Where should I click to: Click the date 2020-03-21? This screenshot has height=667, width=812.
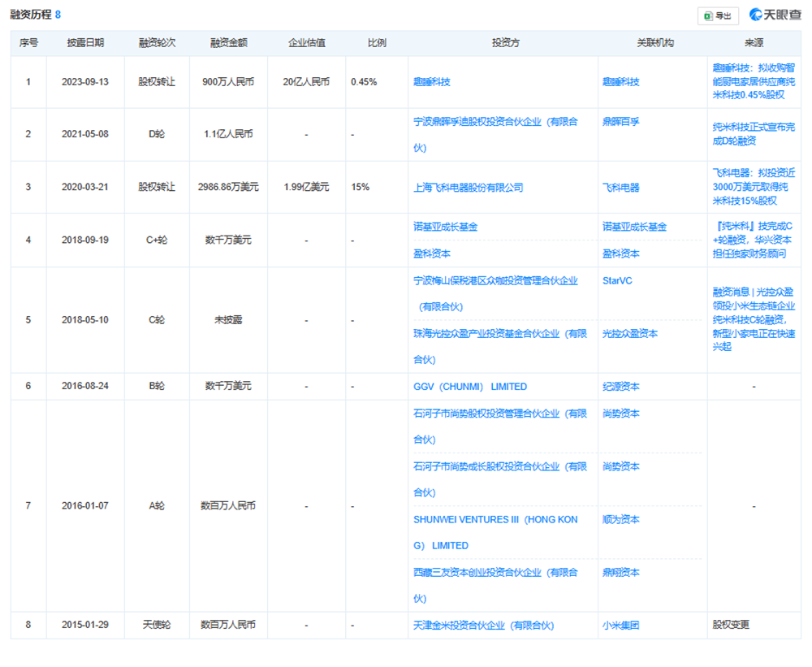pos(85,187)
